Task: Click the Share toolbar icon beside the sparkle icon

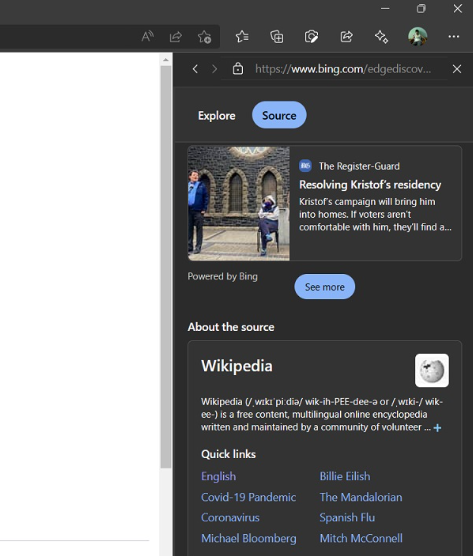Action: point(346,36)
